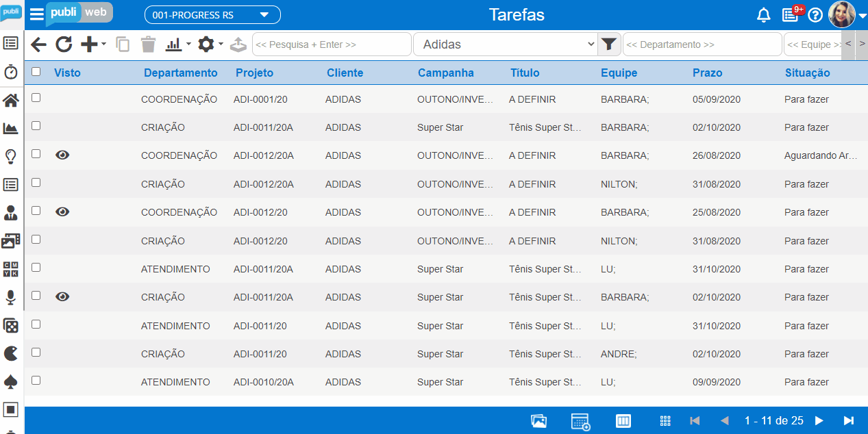Click the publi logo in the corner
Image resolution: width=868 pixels, height=434 pixels.
point(12,12)
